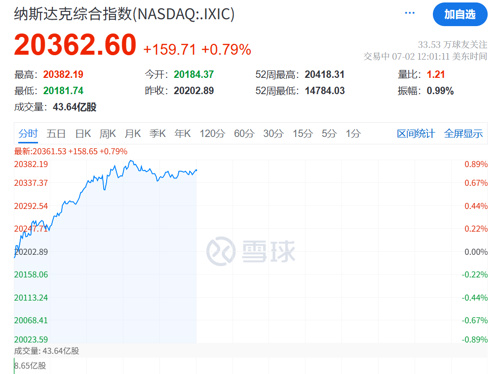Add index to watchlist with 加自选

pos(460,14)
